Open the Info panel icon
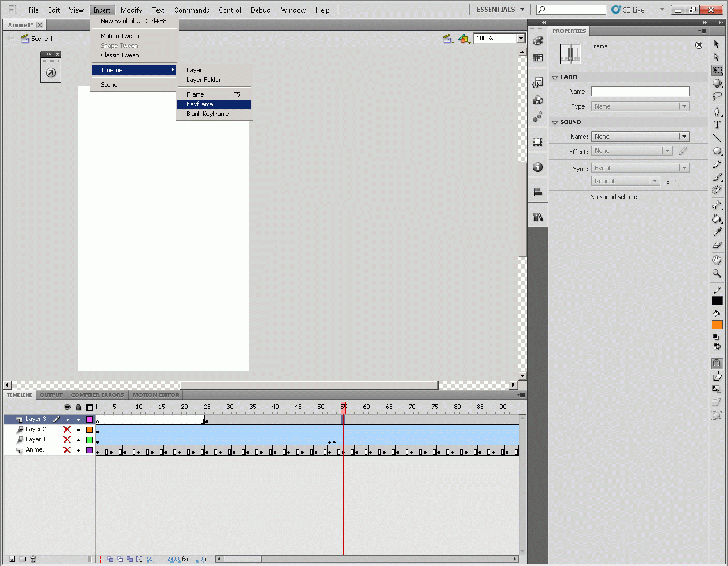 point(537,167)
